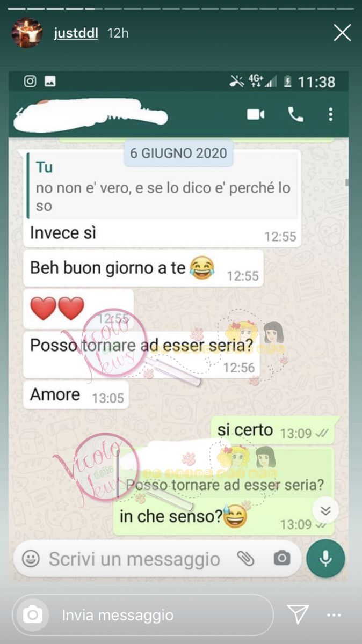This screenshot has height=644, width=362.
Task: Jump to latest messages with down chevrons
Action: [325, 510]
